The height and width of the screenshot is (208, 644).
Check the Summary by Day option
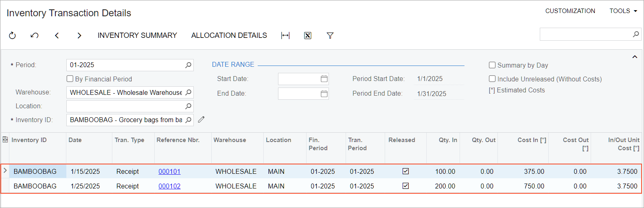click(492, 65)
